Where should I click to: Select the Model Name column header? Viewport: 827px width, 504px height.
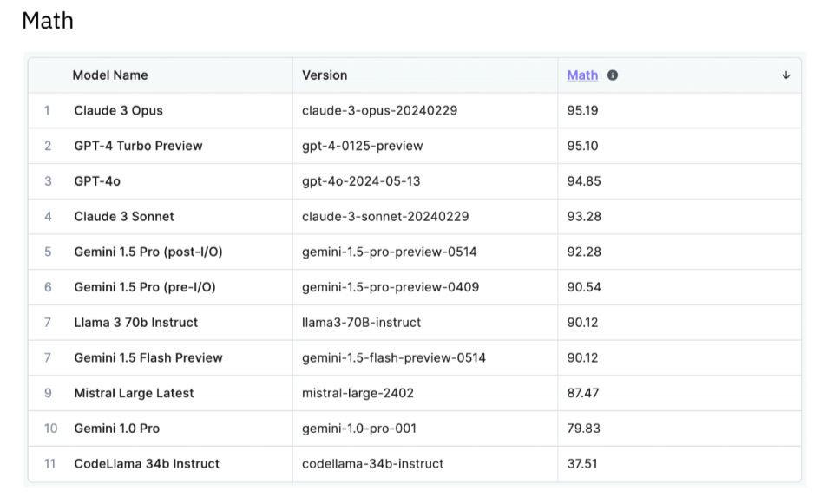110,75
